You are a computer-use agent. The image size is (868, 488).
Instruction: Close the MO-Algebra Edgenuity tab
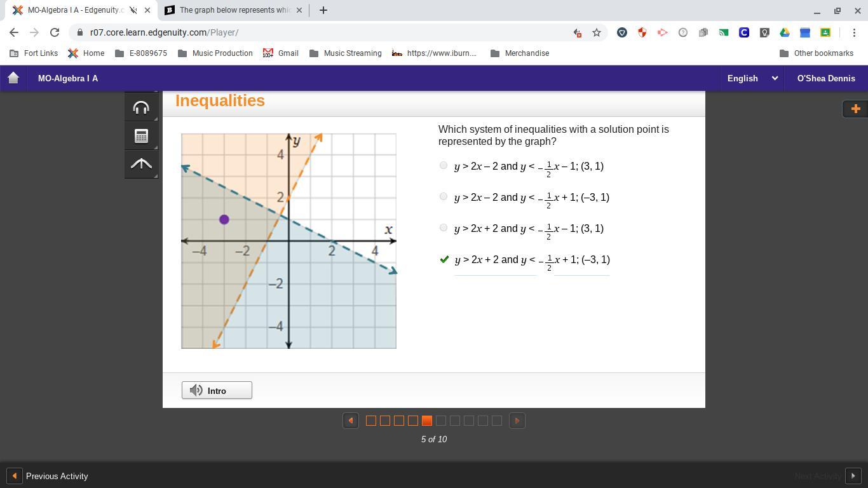(x=147, y=10)
